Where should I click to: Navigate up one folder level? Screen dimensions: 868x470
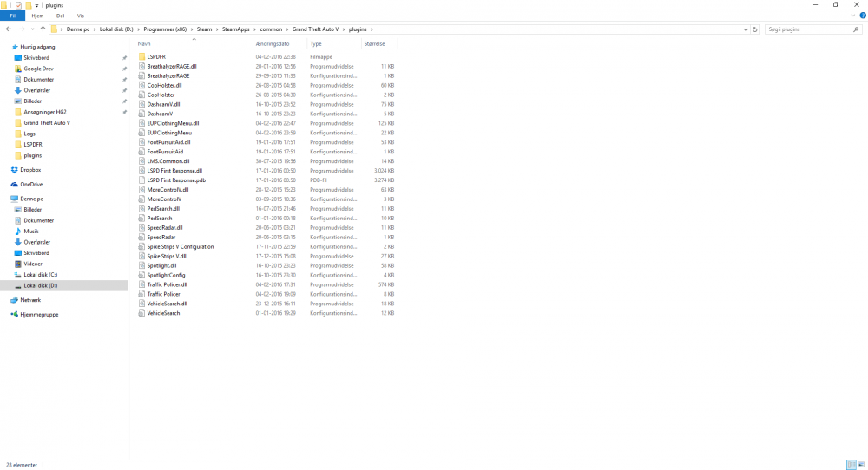pos(43,29)
